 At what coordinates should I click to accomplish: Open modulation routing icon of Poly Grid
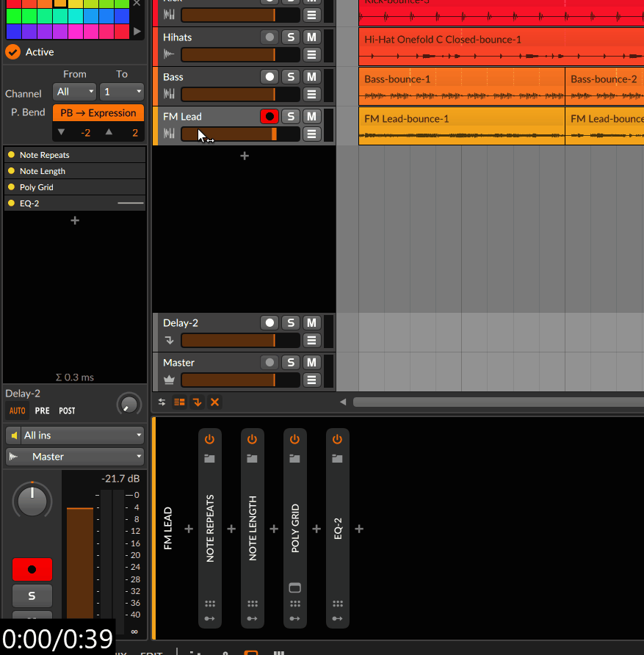[295, 619]
